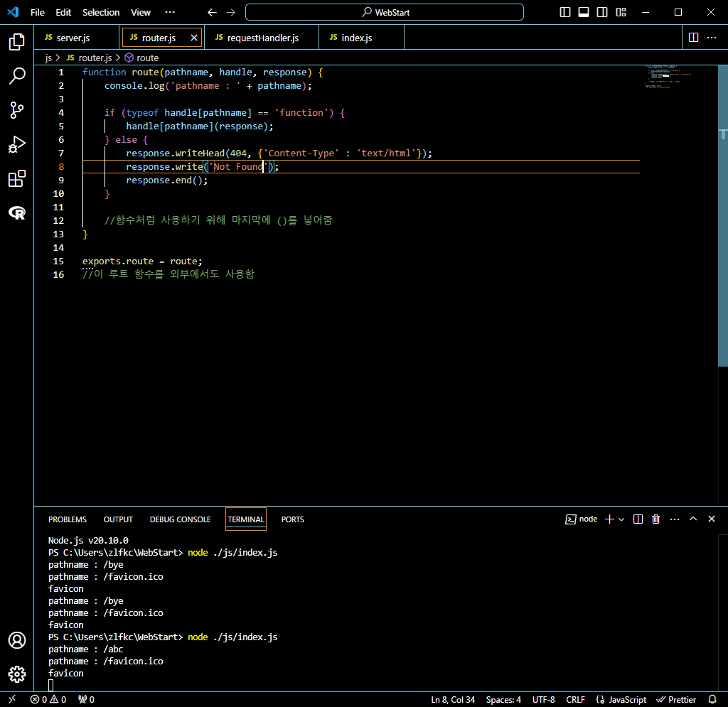Open the Search view
Image resolution: width=728 pixels, height=707 pixels.
coord(17,76)
